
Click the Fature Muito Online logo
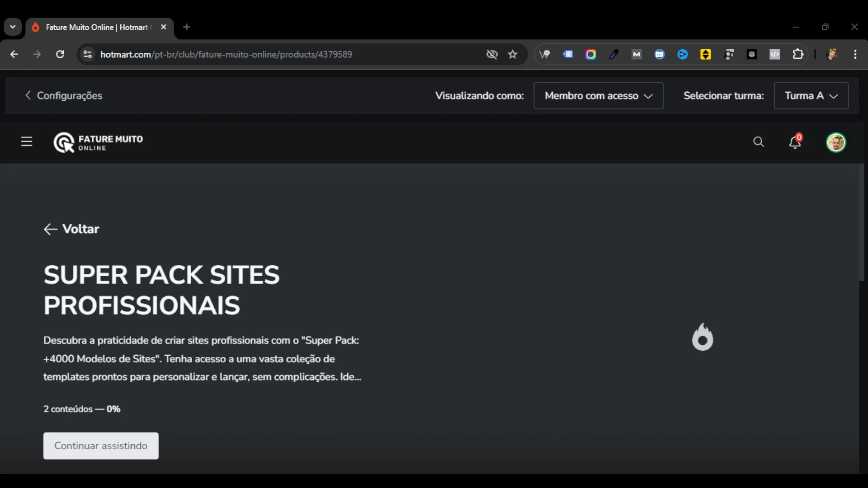click(x=98, y=142)
